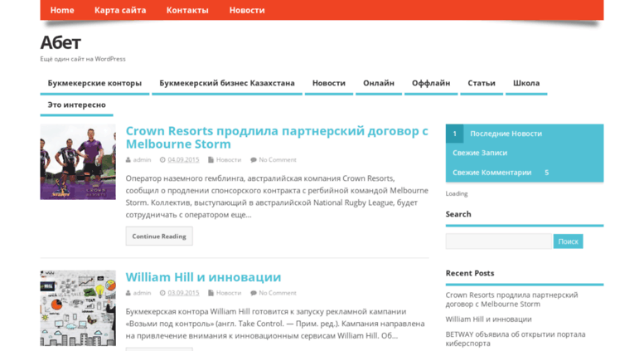644x351 pixels.
Task: Open recent post BETWAY объявила об открытии портала
Action: pos(516,339)
